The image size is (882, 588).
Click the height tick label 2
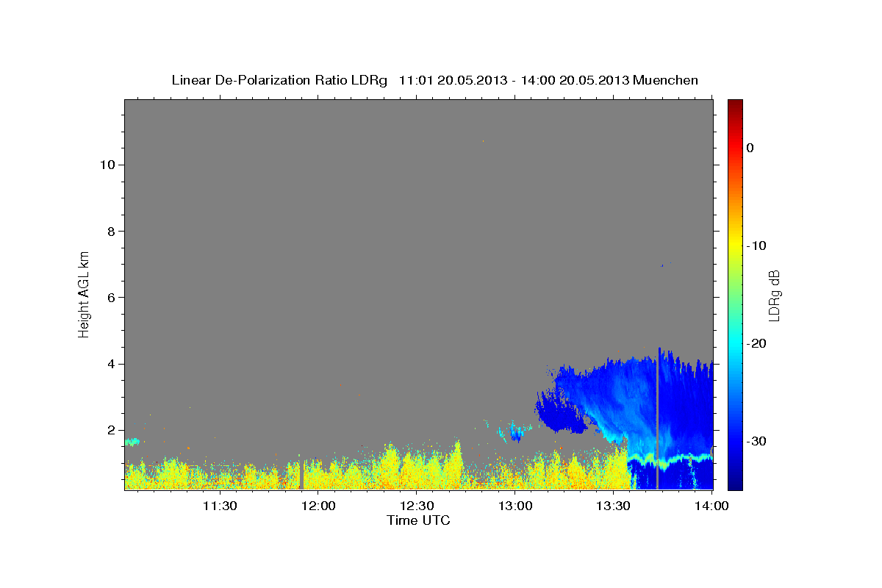click(x=110, y=430)
